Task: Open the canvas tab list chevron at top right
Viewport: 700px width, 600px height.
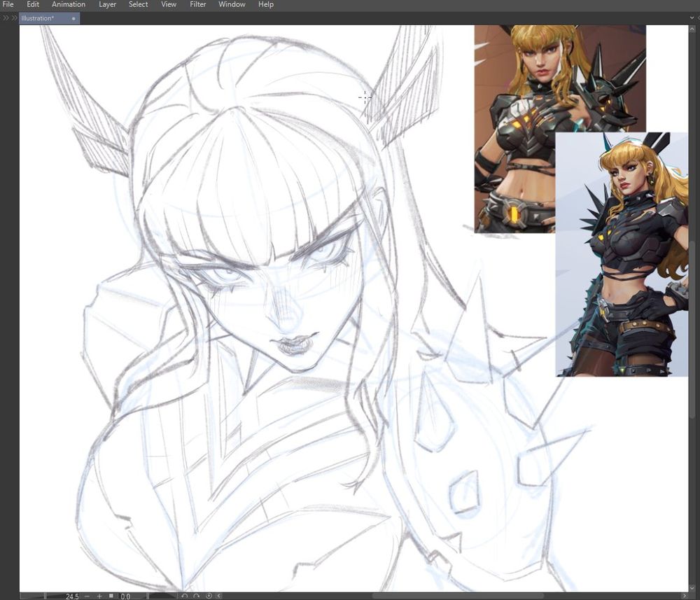Action: [692, 18]
